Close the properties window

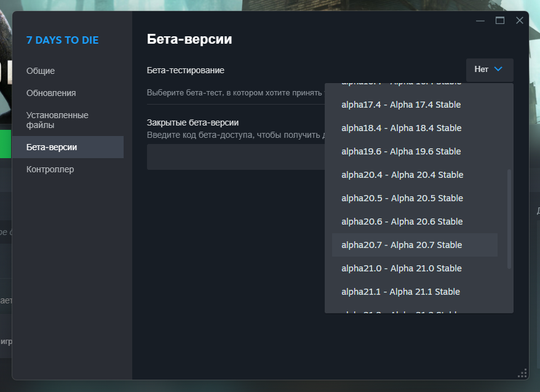tap(520, 21)
